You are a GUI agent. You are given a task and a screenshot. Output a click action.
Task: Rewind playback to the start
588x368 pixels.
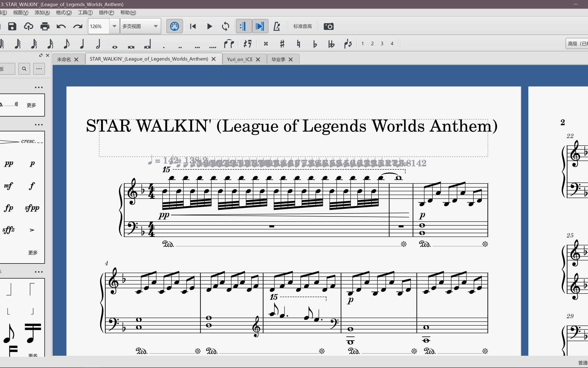point(193,26)
